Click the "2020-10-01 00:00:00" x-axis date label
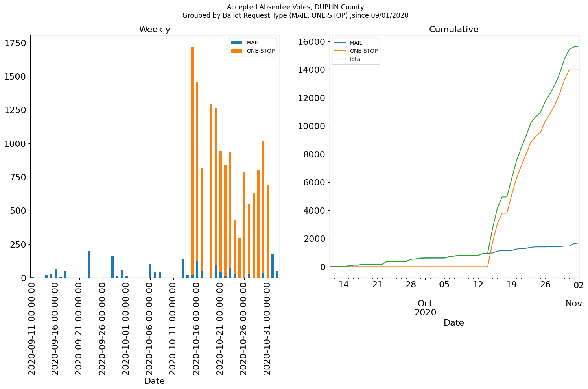The height and width of the screenshot is (389, 588). [x=126, y=328]
